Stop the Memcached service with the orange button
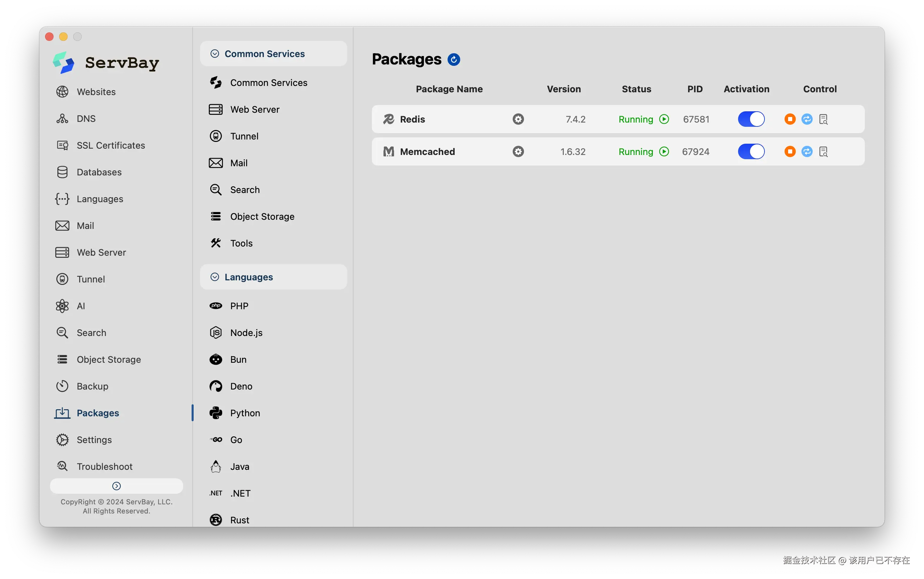Viewport: 924px width, 579px height. point(789,152)
